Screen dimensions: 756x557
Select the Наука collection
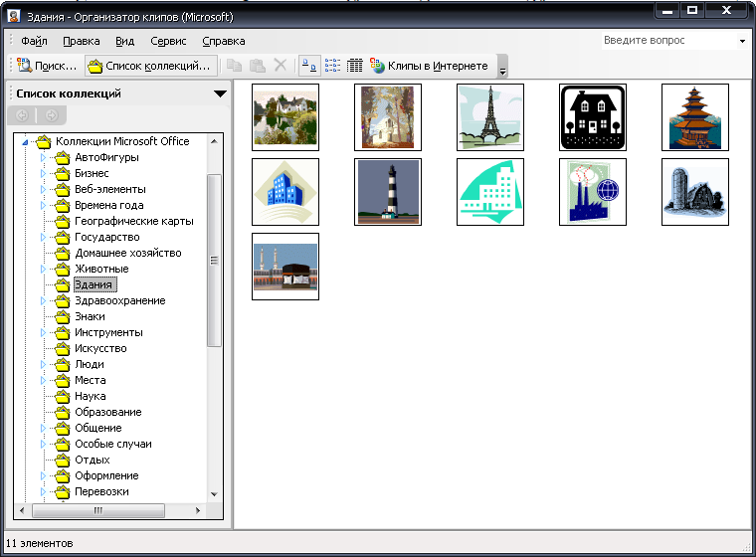click(91, 396)
